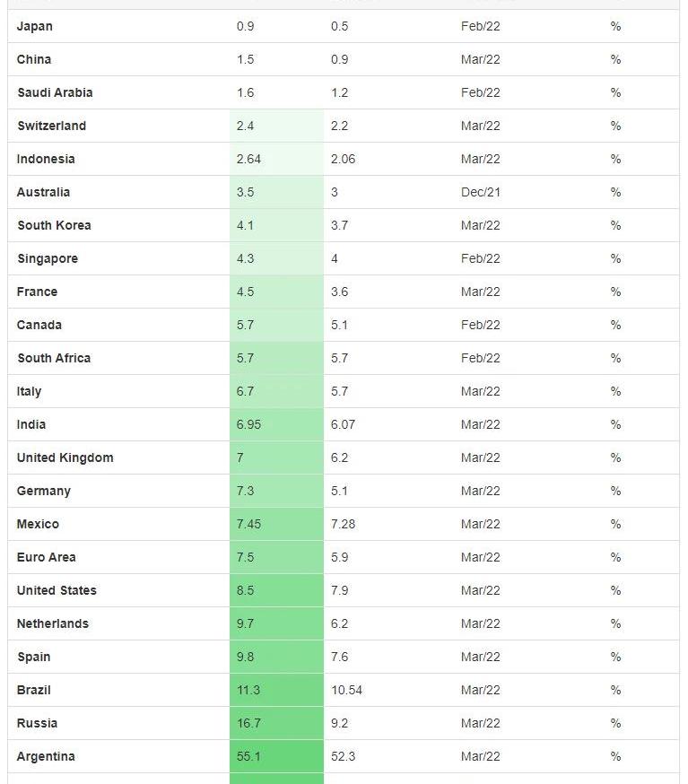Viewport: 688px width, 784px height.
Task: Open the South Korea link
Action: click(x=54, y=226)
